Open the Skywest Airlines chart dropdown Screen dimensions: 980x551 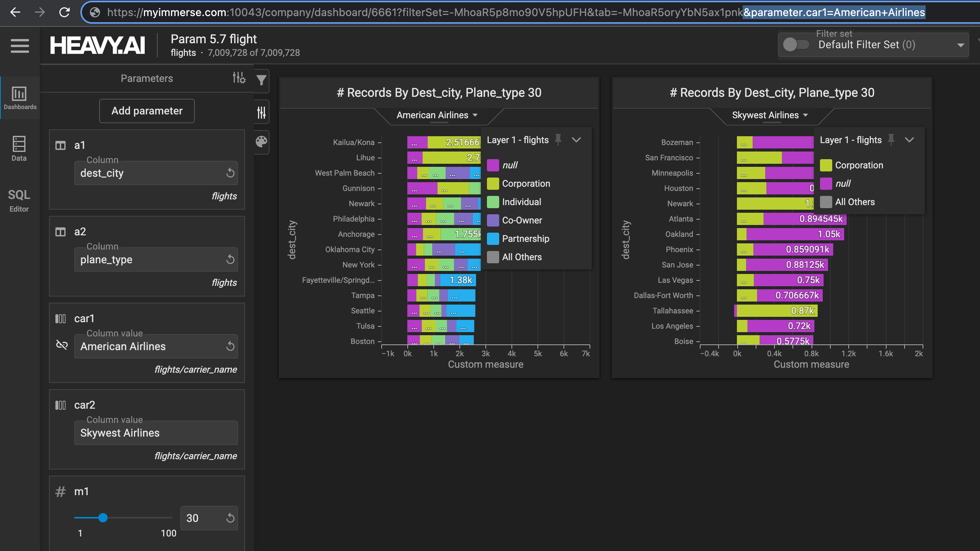coord(769,115)
